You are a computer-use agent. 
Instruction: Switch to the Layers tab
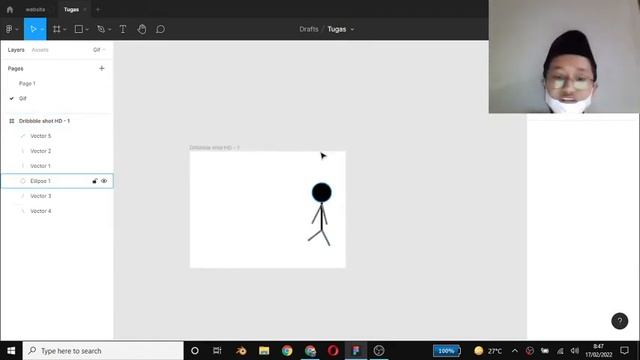coord(16,50)
